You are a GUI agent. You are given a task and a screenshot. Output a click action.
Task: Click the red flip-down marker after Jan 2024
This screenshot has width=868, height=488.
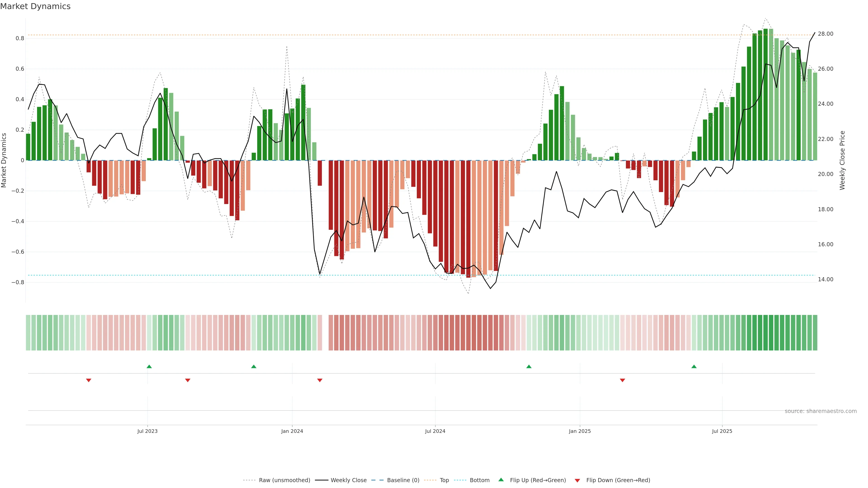320,380
